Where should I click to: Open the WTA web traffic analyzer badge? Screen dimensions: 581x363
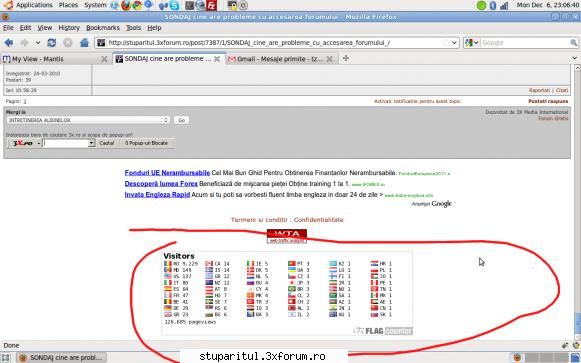coord(287,236)
